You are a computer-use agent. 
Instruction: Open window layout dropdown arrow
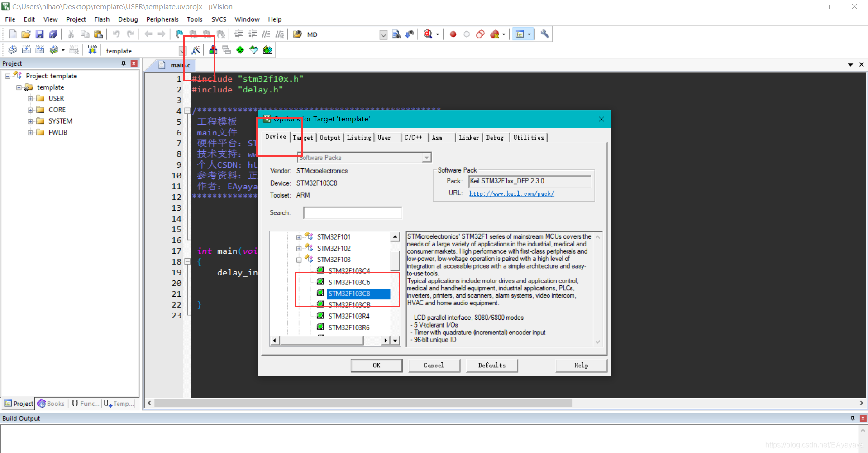[x=529, y=34]
